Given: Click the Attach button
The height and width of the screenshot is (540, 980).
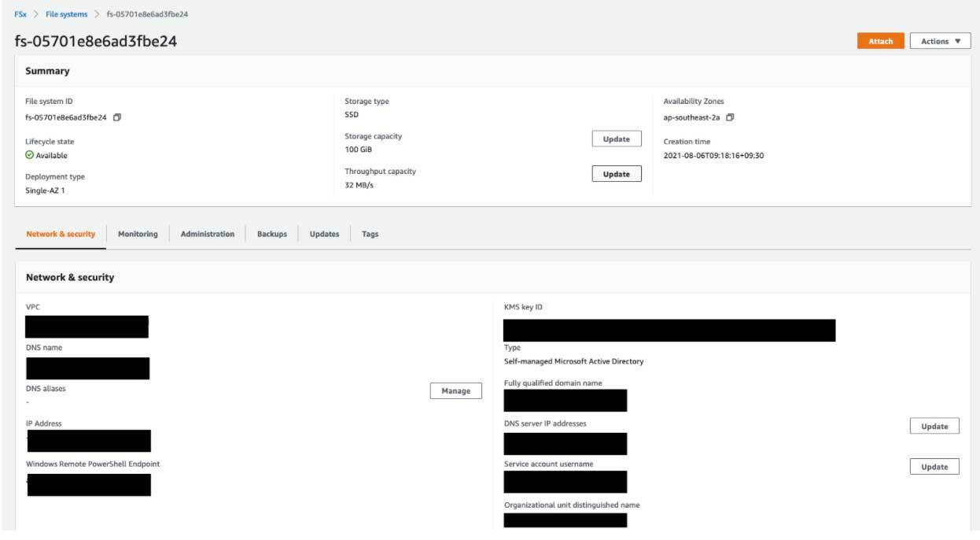Looking at the screenshot, I should [880, 40].
